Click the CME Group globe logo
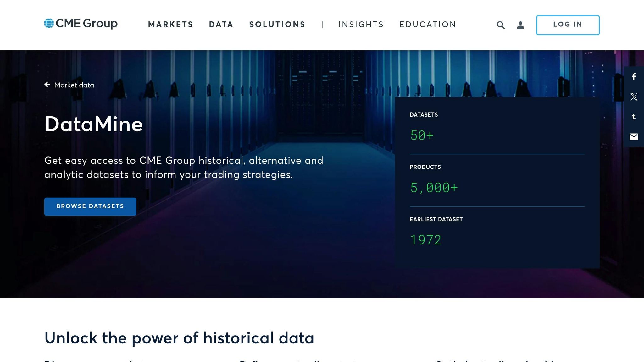 pyautogui.click(x=49, y=23)
